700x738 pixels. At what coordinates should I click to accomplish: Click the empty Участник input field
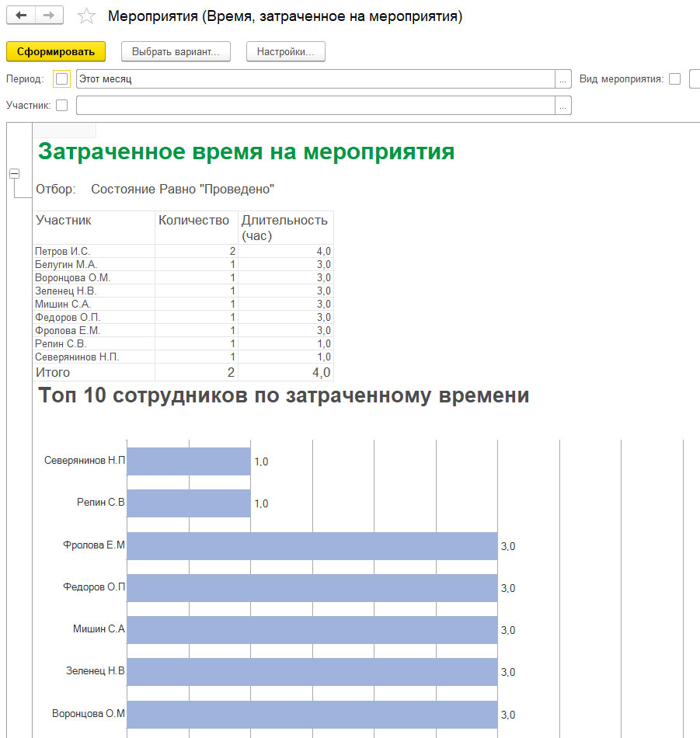point(315,105)
